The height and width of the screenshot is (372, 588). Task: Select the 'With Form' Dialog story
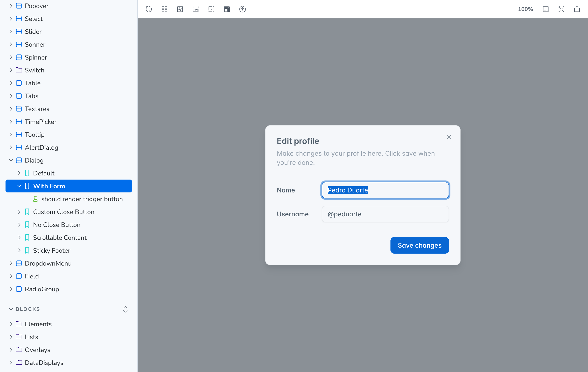point(49,186)
